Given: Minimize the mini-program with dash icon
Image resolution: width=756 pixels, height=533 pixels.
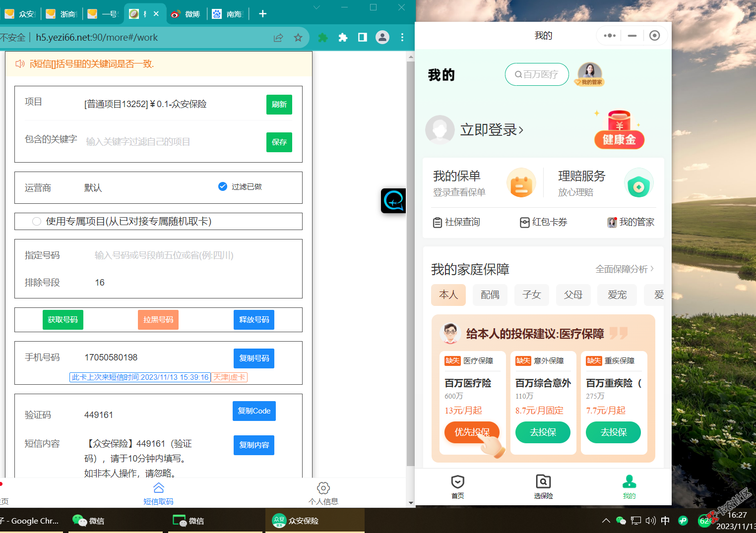Looking at the screenshot, I should pos(632,36).
